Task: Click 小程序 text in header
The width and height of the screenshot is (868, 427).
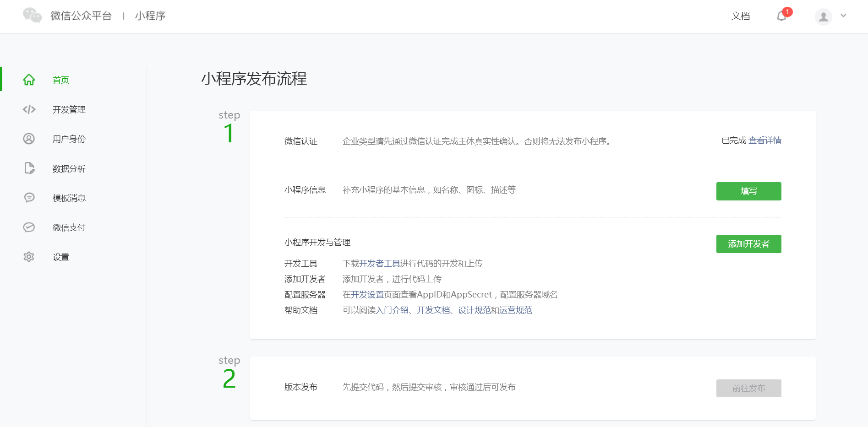Action: coord(150,16)
